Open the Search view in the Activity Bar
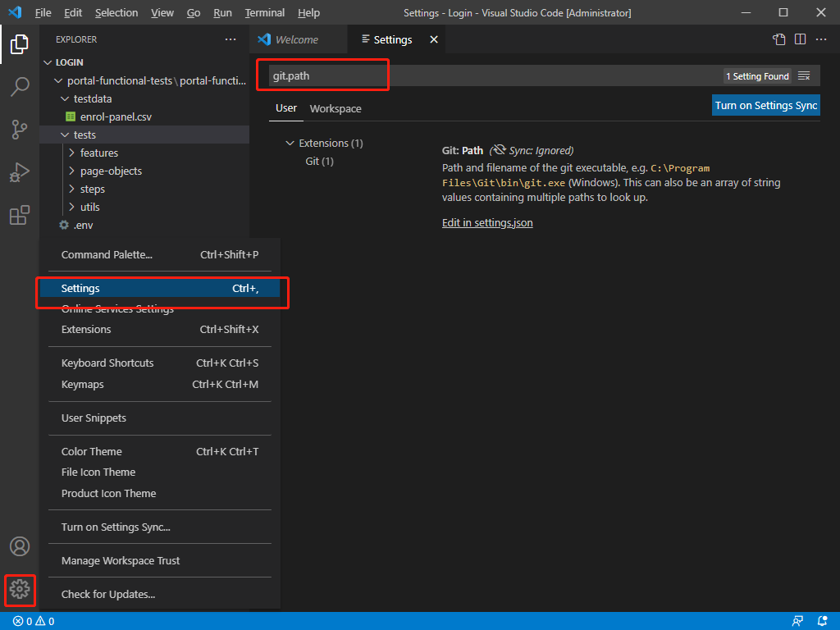The height and width of the screenshot is (630, 840). (19, 87)
